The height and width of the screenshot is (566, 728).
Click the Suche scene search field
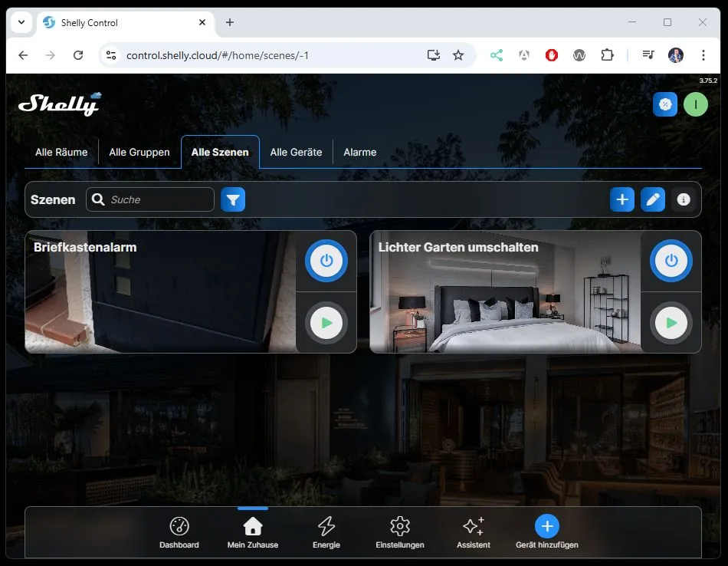coord(159,199)
